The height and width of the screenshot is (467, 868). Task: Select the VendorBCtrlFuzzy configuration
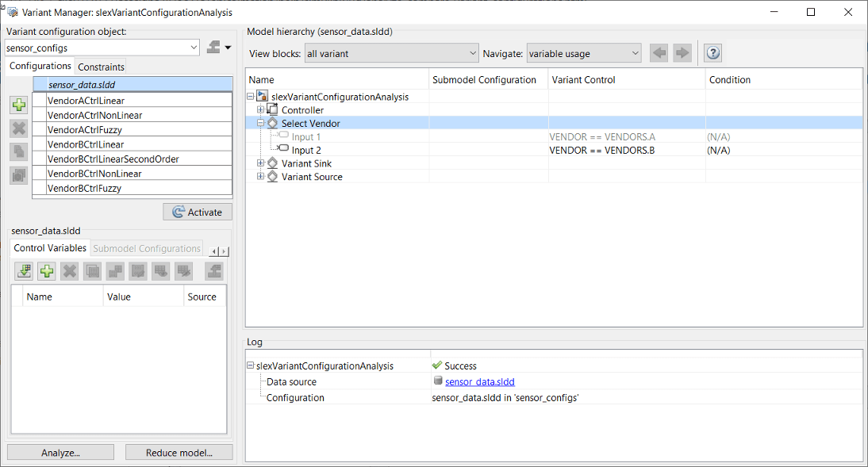click(133, 188)
